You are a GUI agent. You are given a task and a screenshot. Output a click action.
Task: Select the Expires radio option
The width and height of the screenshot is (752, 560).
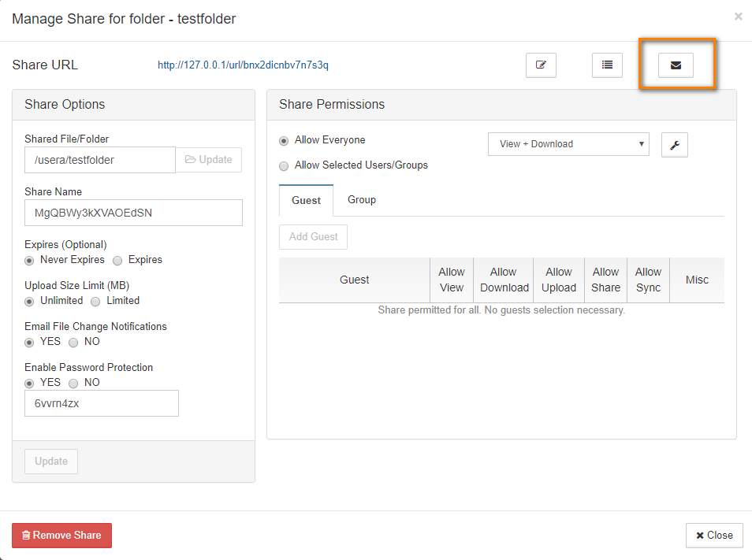117,261
